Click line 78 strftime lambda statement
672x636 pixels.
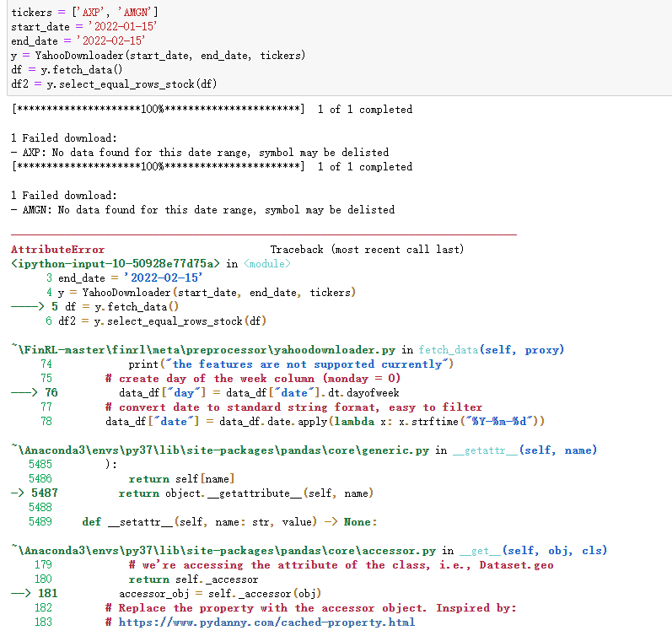point(325,422)
